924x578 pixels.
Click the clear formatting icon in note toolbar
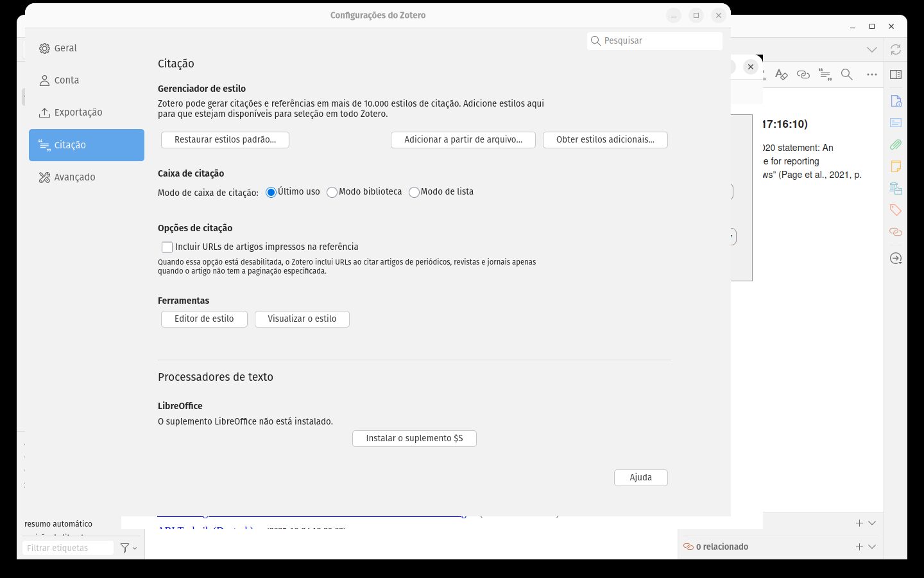pyautogui.click(x=781, y=74)
